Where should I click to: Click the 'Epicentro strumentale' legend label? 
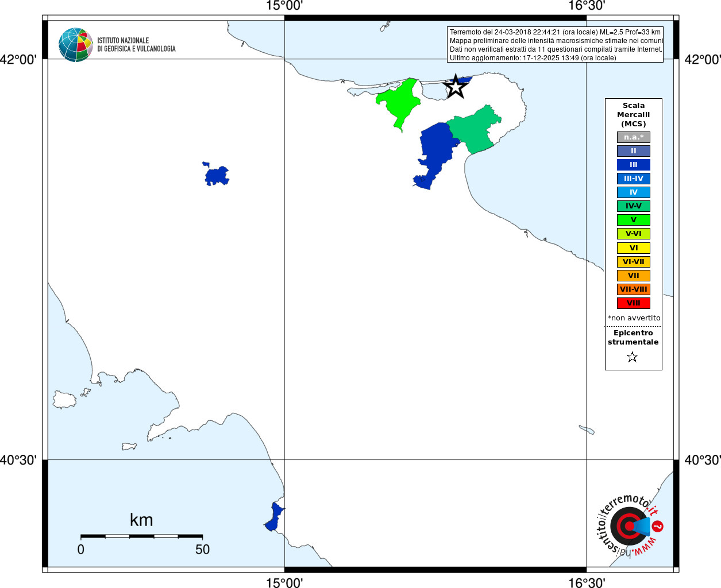tap(633, 338)
